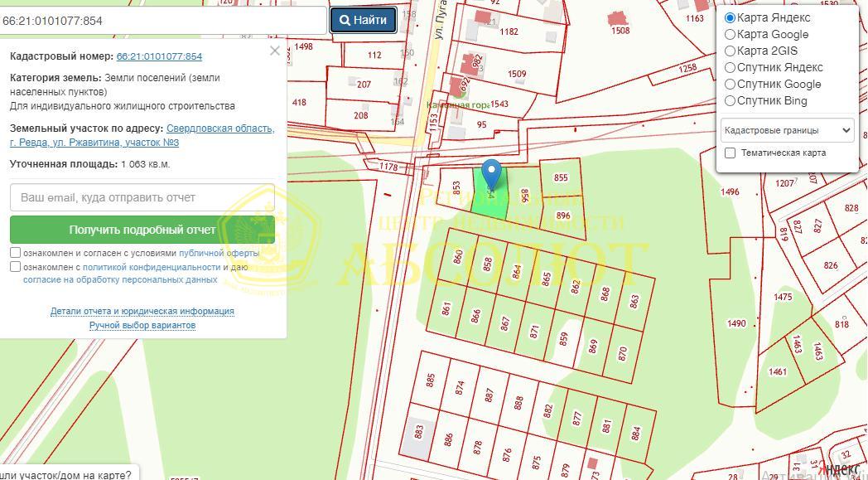
Task: Open cadastral number 66:21:0101077:854 link
Action: [159, 56]
